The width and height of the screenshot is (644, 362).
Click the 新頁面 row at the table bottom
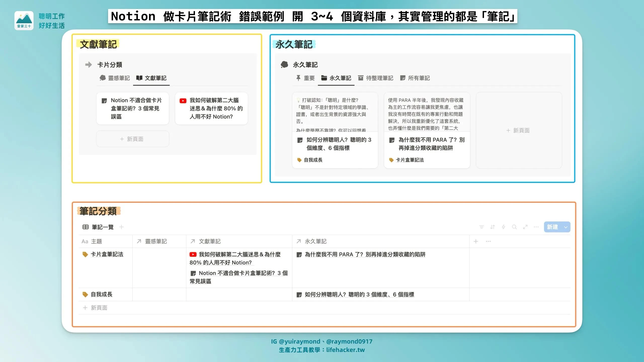(x=99, y=308)
